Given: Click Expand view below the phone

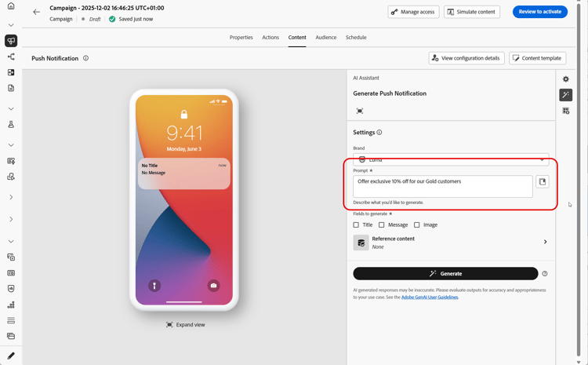Looking at the screenshot, I should click(186, 325).
